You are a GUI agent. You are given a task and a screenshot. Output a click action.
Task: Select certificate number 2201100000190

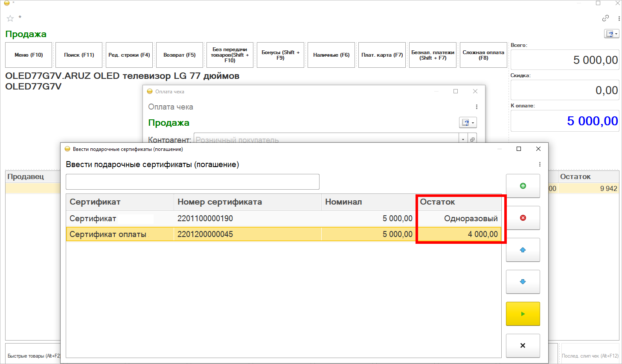click(205, 219)
